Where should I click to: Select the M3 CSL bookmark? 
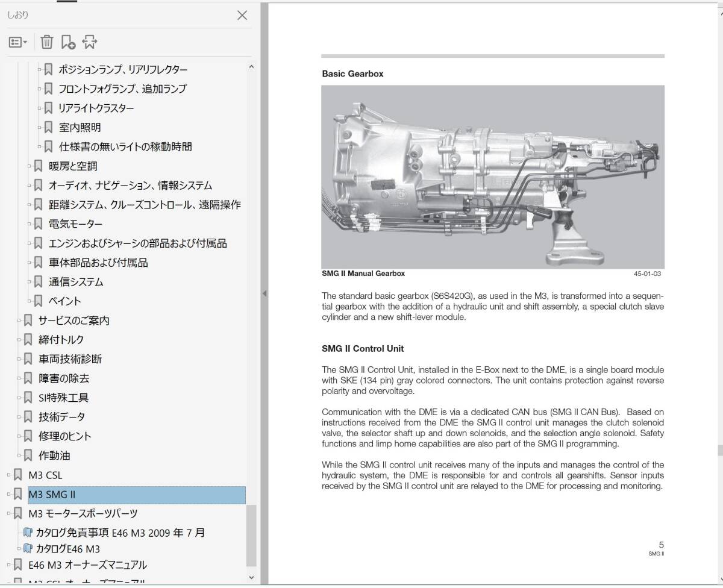pyautogui.click(x=45, y=475)
